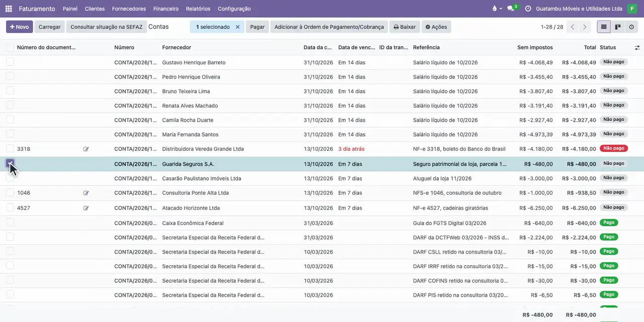This screenshot has width=644, height=322.
Task: Go to the previous page of records
Action: tap(572, 27)
